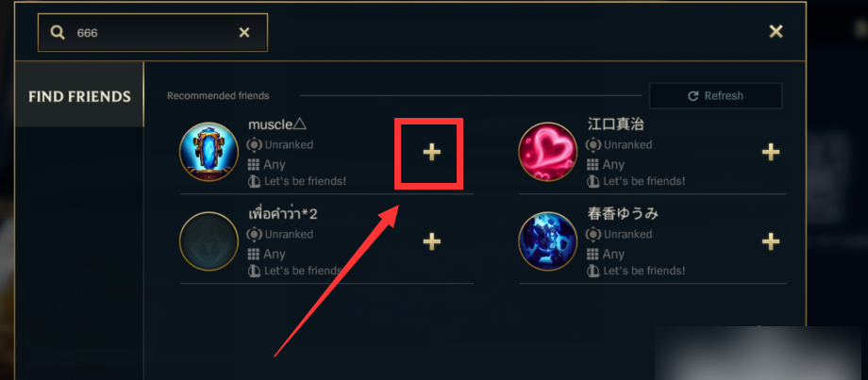Screen dimensions: 868x380
Task: Refresh the recommended friends list
Action: (x=715, y=95)
